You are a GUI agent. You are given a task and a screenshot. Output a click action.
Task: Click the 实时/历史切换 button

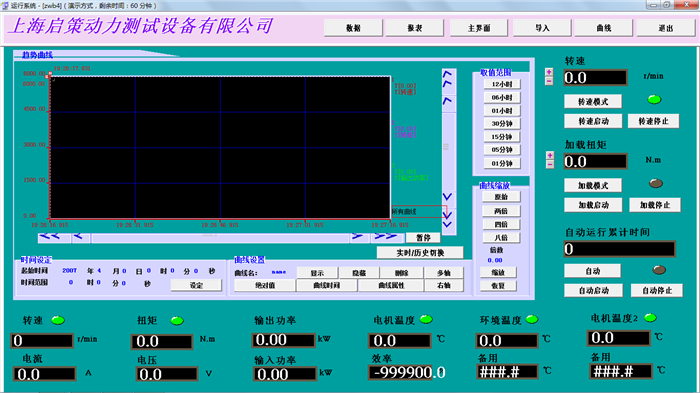(x=420, y=253)
